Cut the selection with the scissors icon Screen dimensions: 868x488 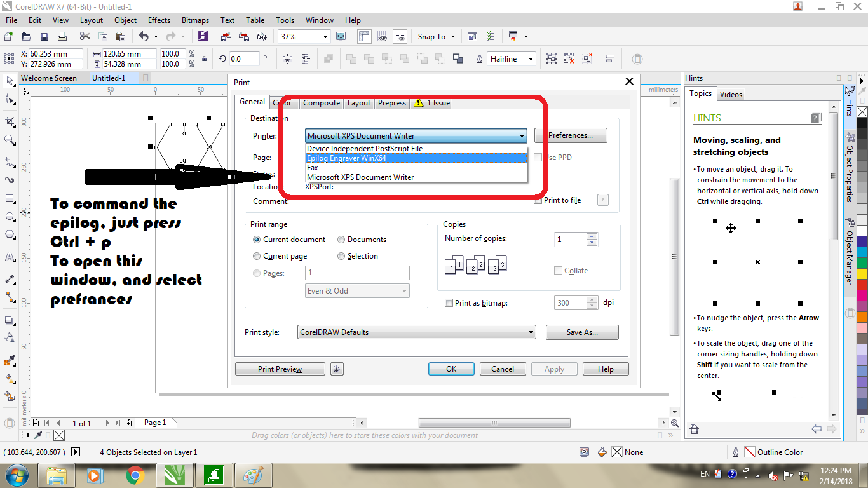click(x=85, y=37)
